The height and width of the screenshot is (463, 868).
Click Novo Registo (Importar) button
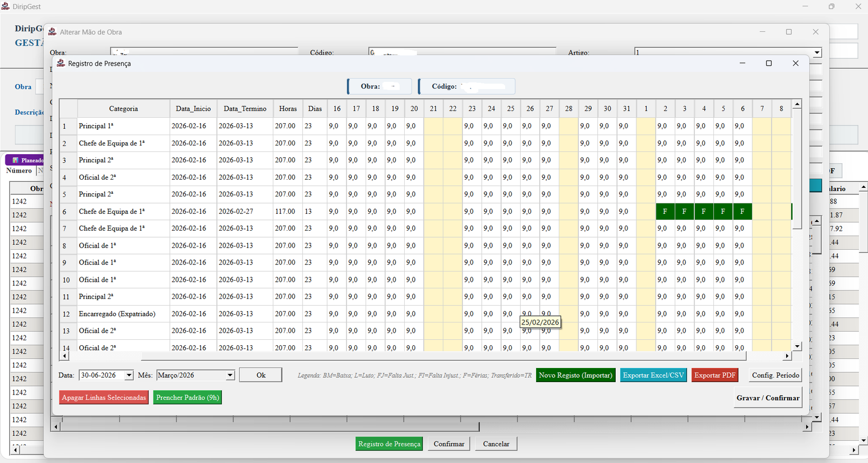(576, 375)
